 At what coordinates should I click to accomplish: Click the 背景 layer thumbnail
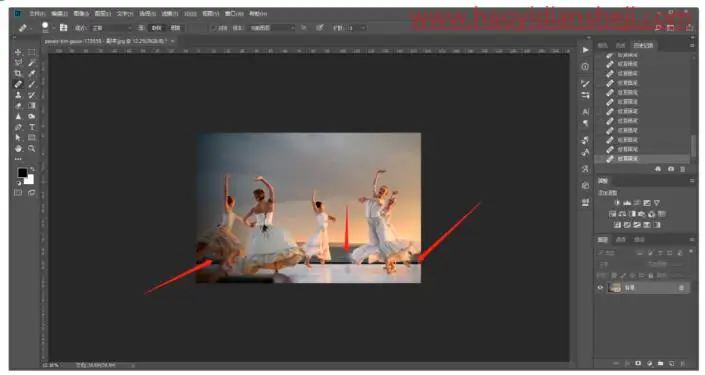click(x=614, y=288)
